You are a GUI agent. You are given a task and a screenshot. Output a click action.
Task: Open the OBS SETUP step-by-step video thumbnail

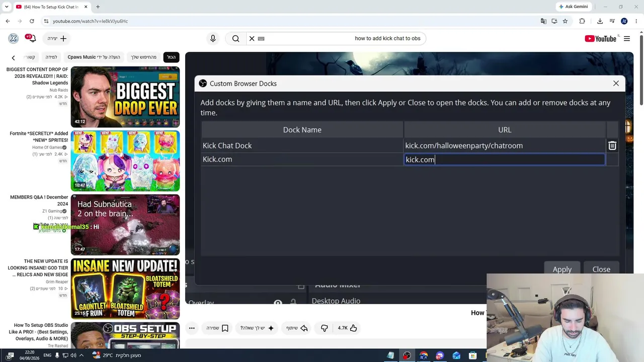pyautogui.click(x=125, y=335)
